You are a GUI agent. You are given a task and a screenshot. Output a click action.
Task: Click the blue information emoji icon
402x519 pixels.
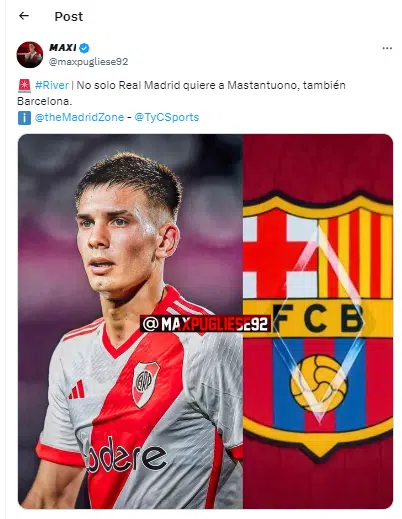[24, 118]
